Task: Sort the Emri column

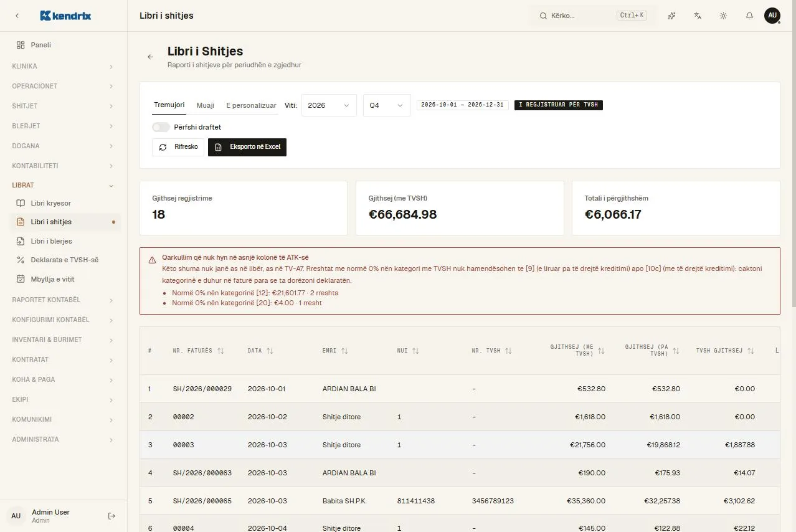Action: click(x=344, y=351)
